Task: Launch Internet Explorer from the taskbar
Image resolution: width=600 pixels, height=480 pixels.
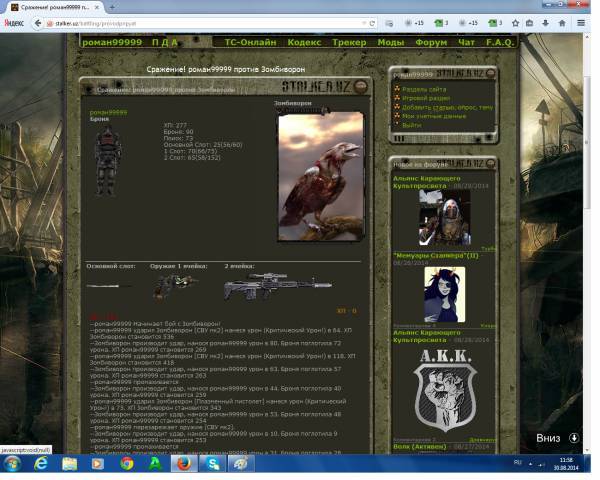Action: pyautogui.click(x=41, y=464)
